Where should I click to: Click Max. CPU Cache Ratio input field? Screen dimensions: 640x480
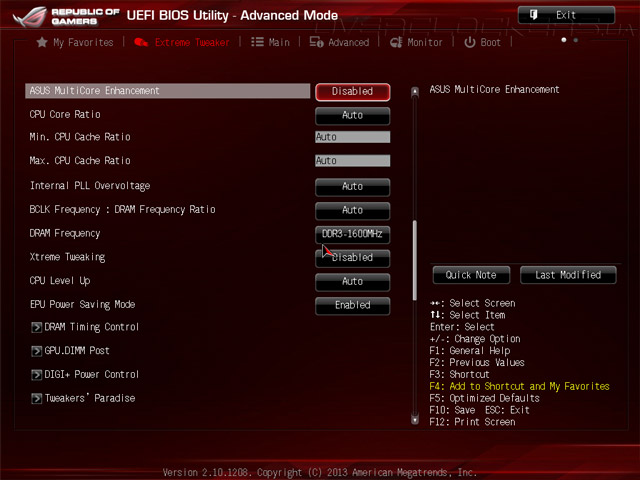point(353,161)
